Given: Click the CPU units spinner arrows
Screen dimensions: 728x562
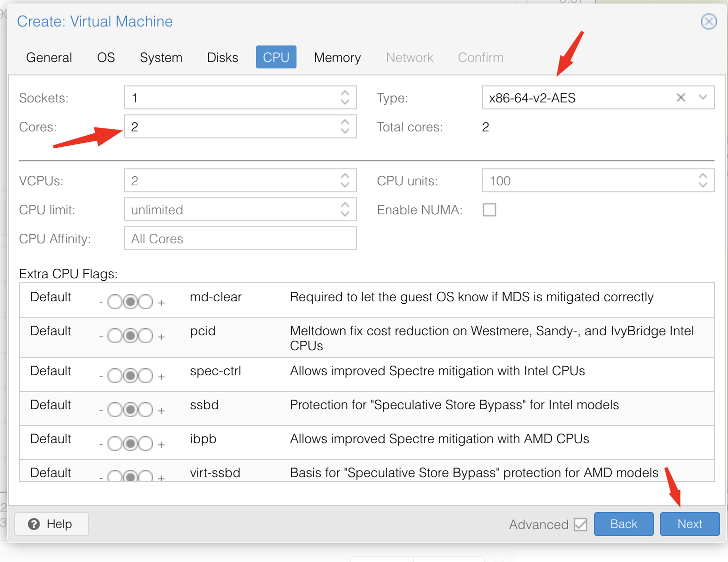Looking at the screenshot, I should pyautogui.click(x=702, y=180).
